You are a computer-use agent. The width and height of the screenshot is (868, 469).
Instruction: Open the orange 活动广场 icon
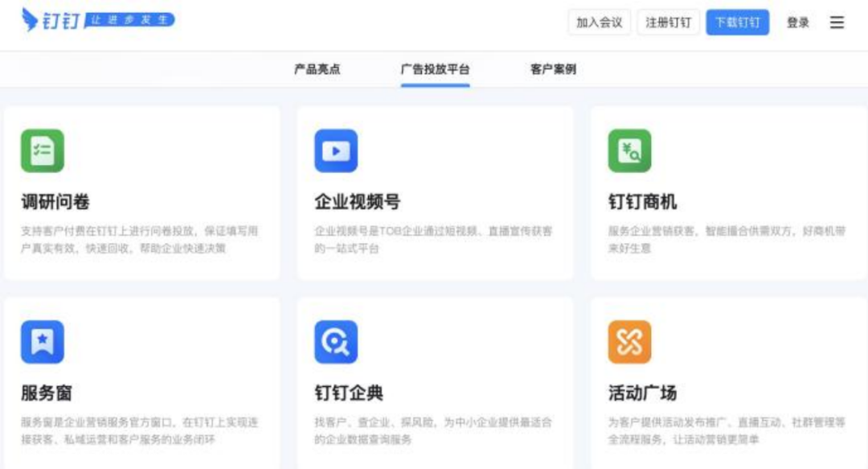(x=629, y=342)
